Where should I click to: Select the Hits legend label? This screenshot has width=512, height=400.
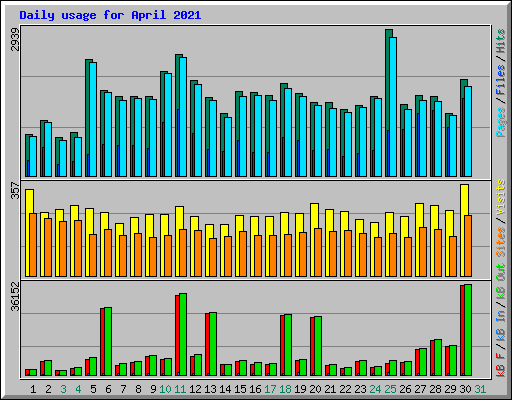[x=501, y=41]
